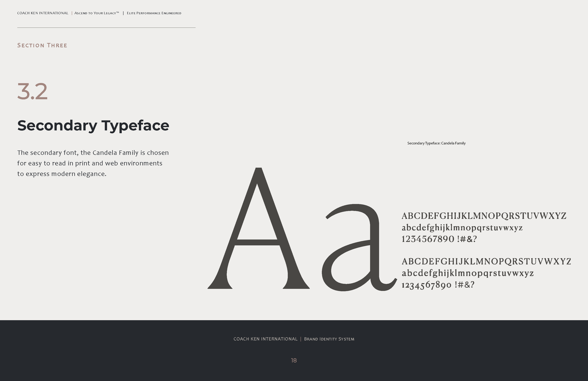This screenshot has width=588, height=381.
Task: Click the first lowercase alphabet line
Action: pos(462,228)
